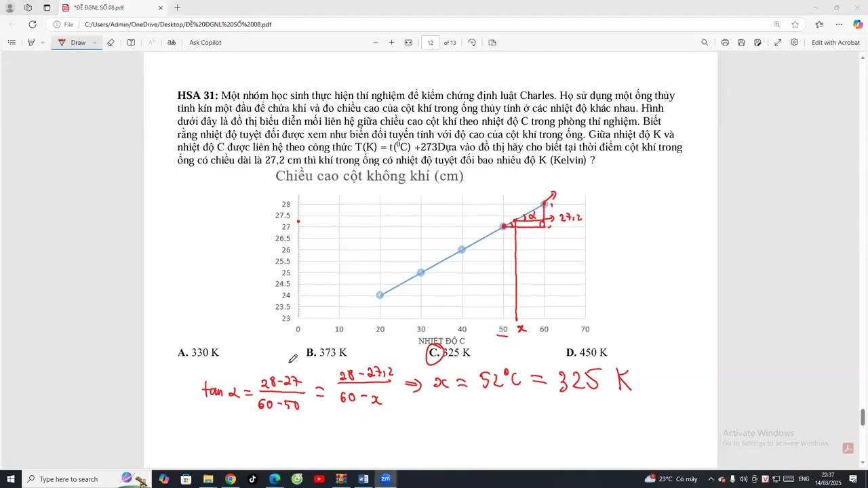The image size is (868, 488).
Task: Select the ĐỀ ĐGNL SỐ 08.pdf tab
Action: [112, 7]
